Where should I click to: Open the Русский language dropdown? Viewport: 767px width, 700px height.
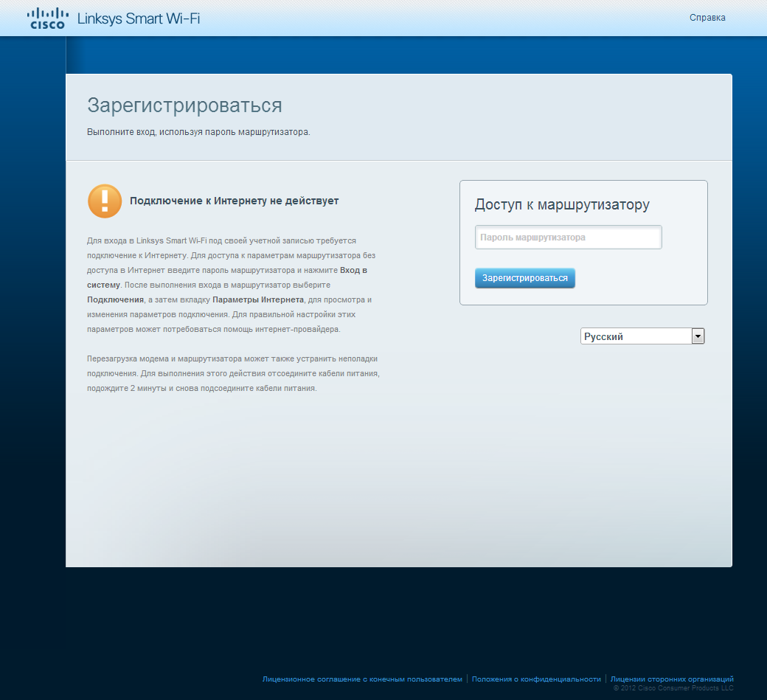click(x=642, y=336)
